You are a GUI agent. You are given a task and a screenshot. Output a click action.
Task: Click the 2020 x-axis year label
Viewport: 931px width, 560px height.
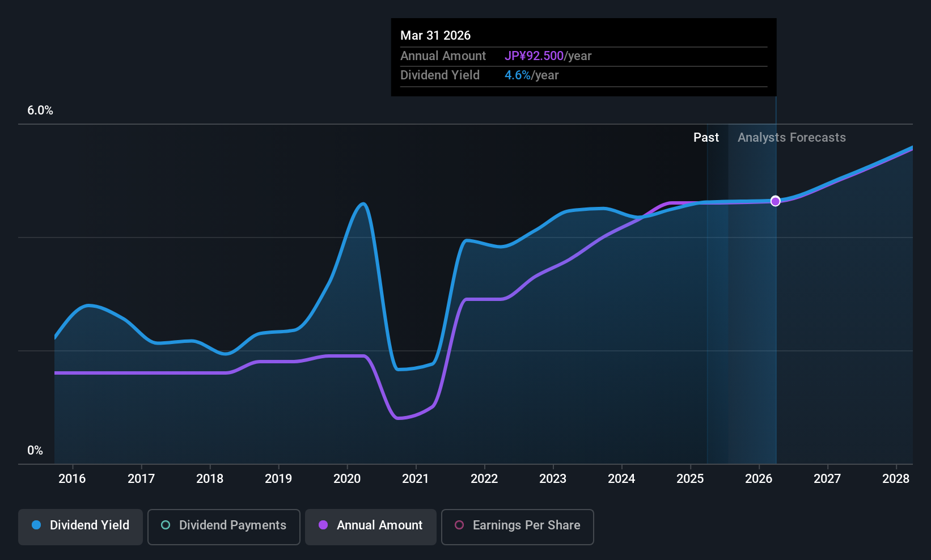coord(347,479)
